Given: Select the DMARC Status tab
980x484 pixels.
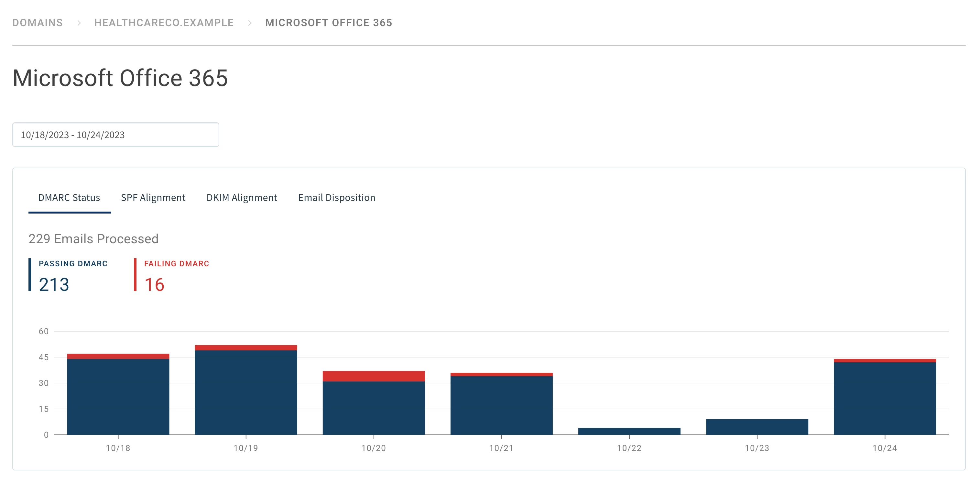Looking at the screenshot, I should tap(69, 197).
